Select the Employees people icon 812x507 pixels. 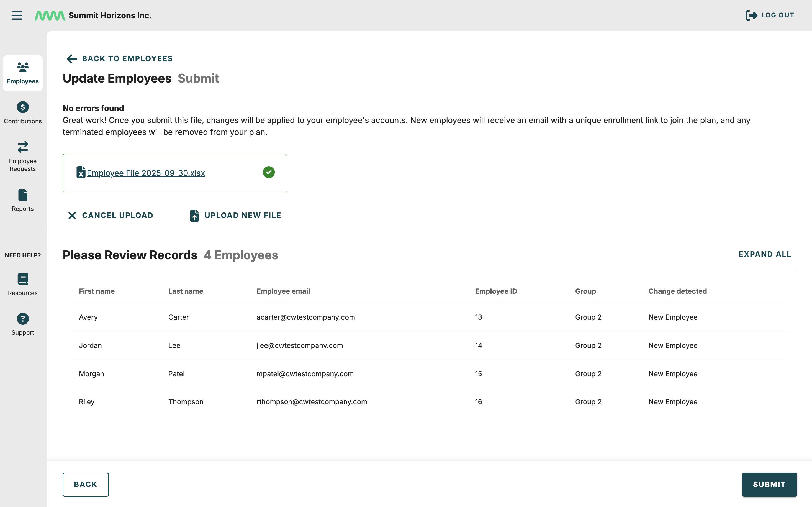pyautogui.click(x=23, y=67)
